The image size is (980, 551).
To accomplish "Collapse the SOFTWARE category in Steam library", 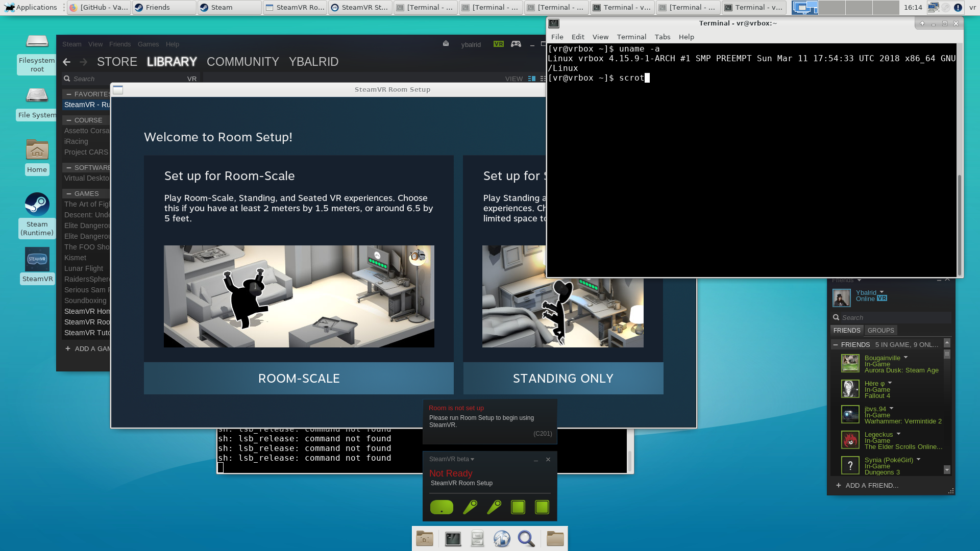I will point(69,168).
